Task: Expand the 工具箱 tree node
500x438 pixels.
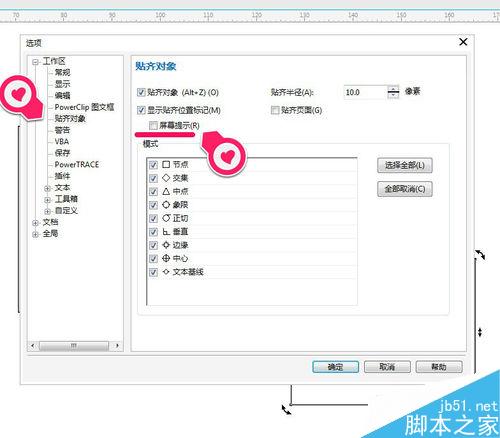Action: tap(47, 200)
